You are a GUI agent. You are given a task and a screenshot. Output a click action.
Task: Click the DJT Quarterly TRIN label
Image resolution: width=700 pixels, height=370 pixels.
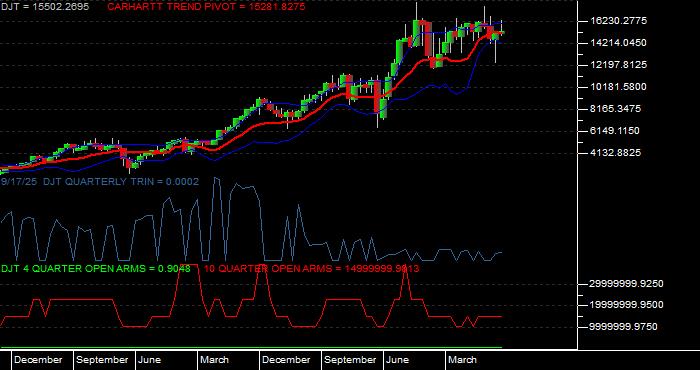pyautogui.click(x=100, y=181)
